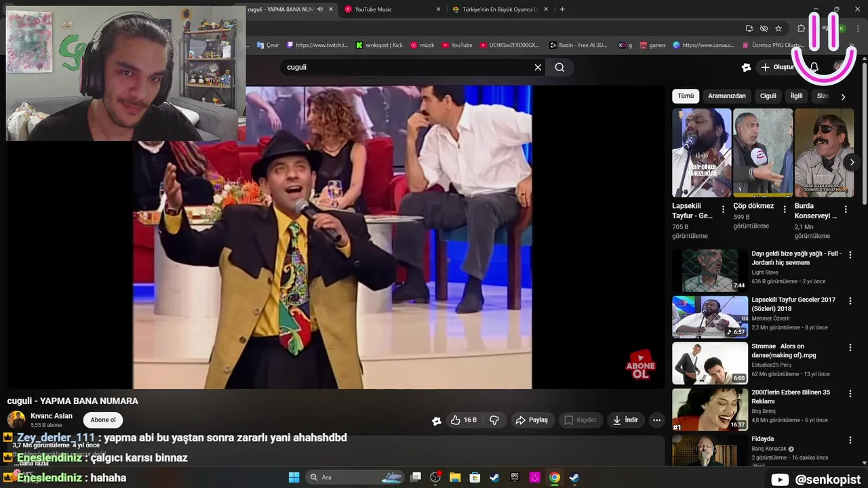Click the sparkle icon beside the like button
This screenshot has width=868, height=488.
pos(437,421)
